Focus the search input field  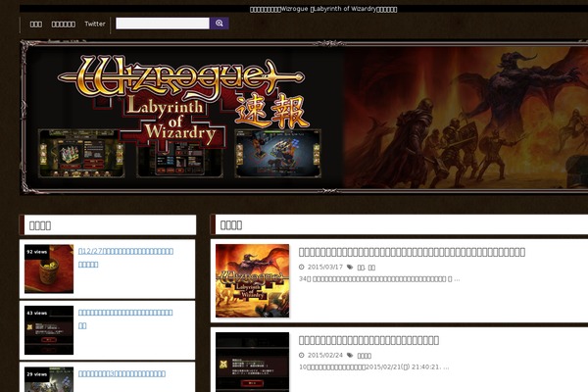[x=163, y=24]
